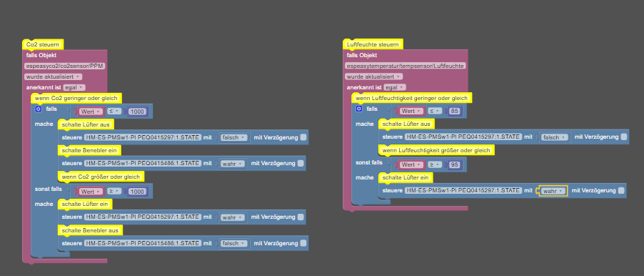Edit the number field showing 85

tap(455, 111)
